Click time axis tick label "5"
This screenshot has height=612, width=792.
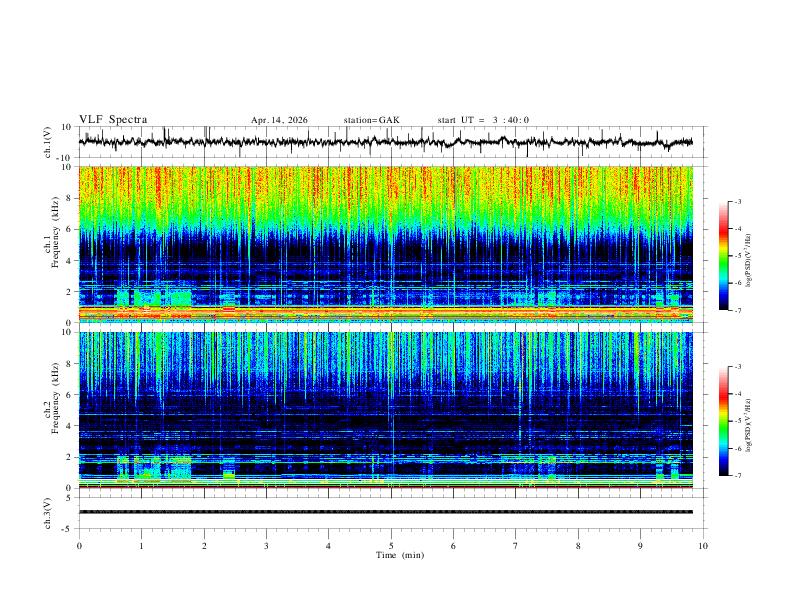point(391,546)
